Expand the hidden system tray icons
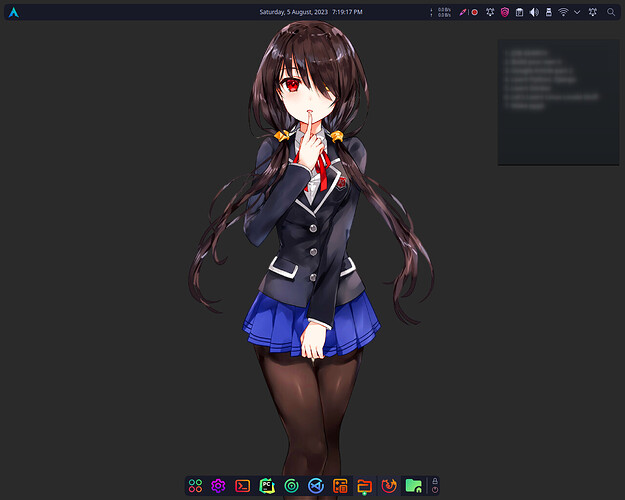The height and width of the screenshot is (500, 625). [x=577, y=12]
